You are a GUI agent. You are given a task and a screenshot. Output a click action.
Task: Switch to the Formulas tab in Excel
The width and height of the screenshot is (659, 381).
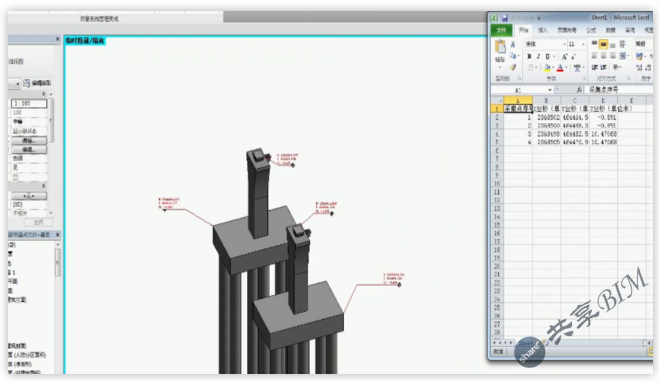(591, 30)
